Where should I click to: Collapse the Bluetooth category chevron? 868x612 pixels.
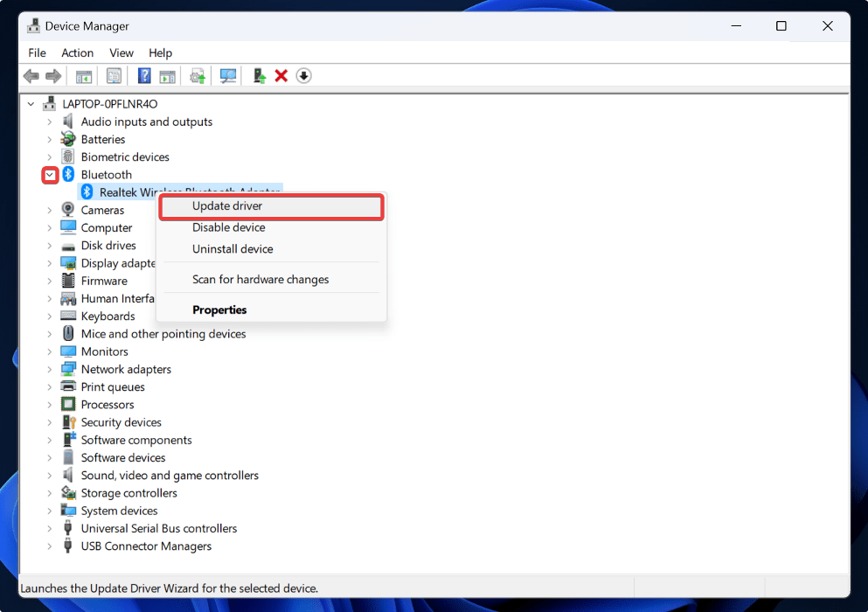tap(50, 175)
